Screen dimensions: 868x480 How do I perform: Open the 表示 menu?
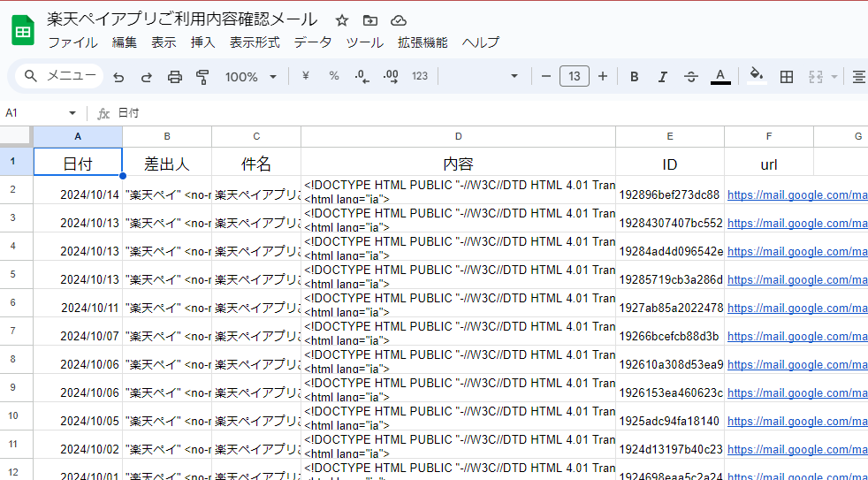(164, 42)
